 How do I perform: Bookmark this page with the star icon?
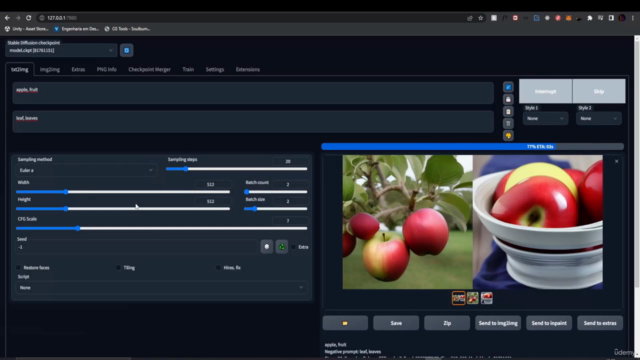[x=481, y=18]
